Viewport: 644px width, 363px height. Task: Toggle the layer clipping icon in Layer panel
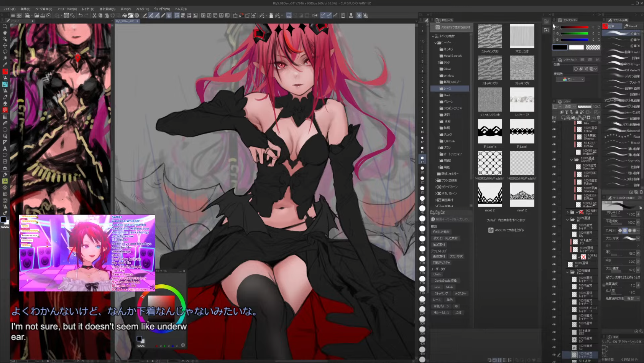[x=562, y=112]
